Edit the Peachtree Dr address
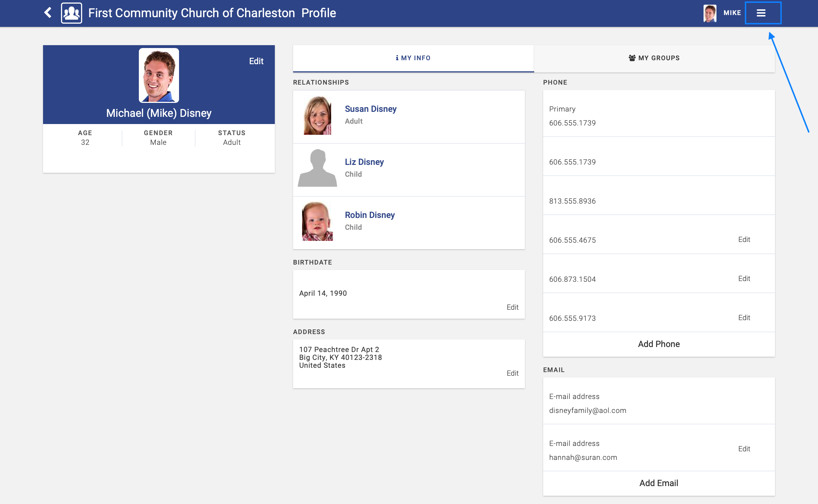This screenshot has height=504, width=818. [x=512, y=373]
